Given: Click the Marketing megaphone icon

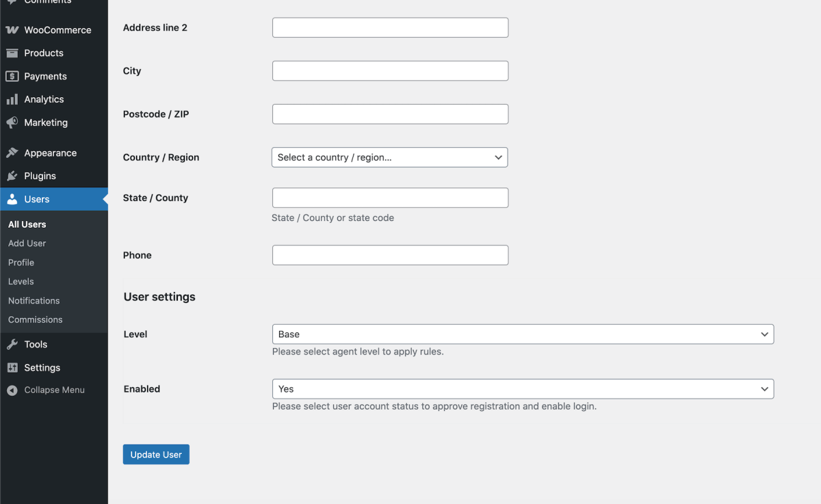Looking at the screenshot, I should pos(12,123).
